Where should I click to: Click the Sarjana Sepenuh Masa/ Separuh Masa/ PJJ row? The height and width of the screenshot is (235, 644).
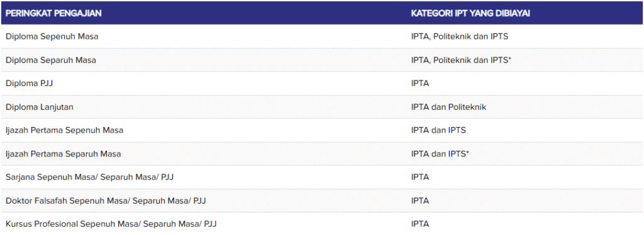[x=322, y=177]
